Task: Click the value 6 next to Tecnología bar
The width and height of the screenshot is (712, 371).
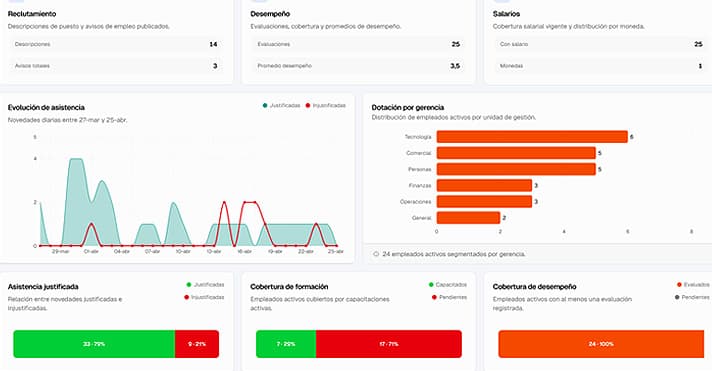Action: [632, 137]
